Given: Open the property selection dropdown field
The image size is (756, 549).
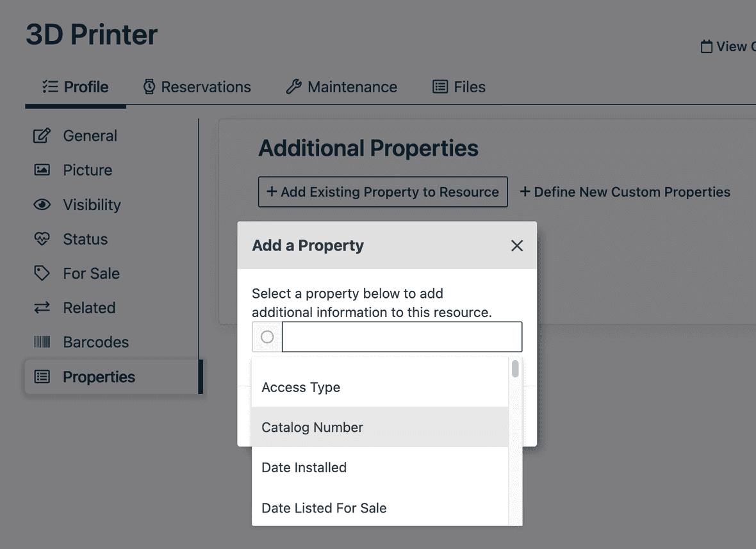Looking at the screenshot, I should pos(402,336).
